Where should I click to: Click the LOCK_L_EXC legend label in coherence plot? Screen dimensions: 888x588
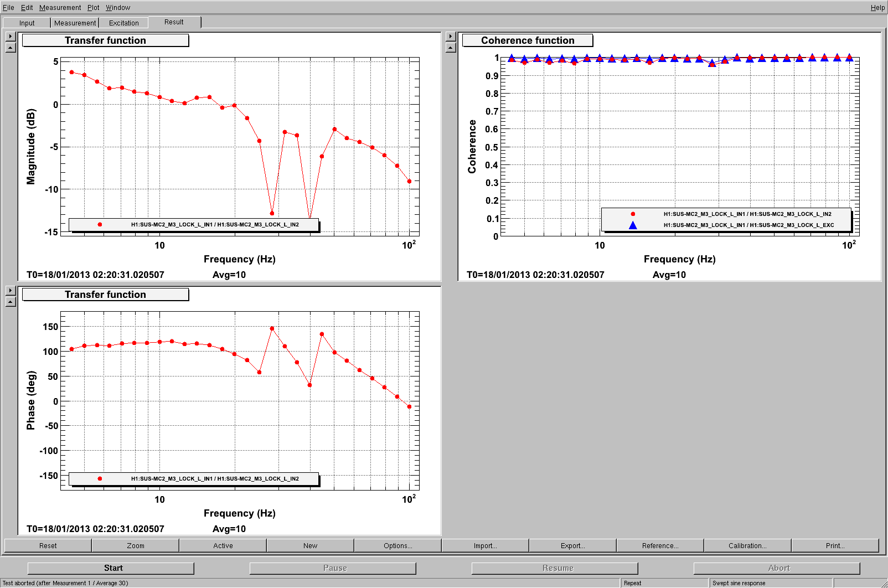748,225
